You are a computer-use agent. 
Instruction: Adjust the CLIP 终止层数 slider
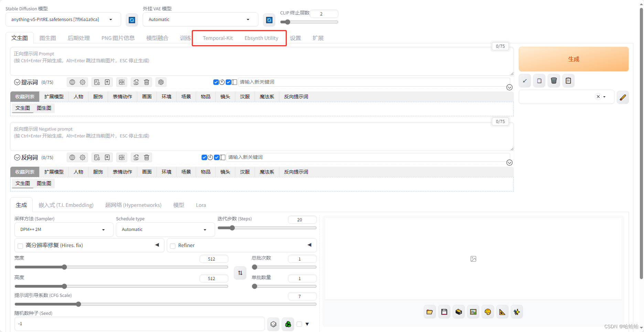[309, 22]
